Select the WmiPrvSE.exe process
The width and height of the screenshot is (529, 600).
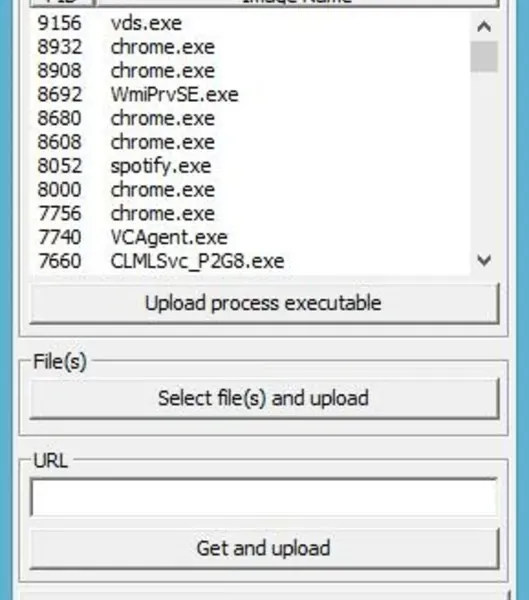250,95
